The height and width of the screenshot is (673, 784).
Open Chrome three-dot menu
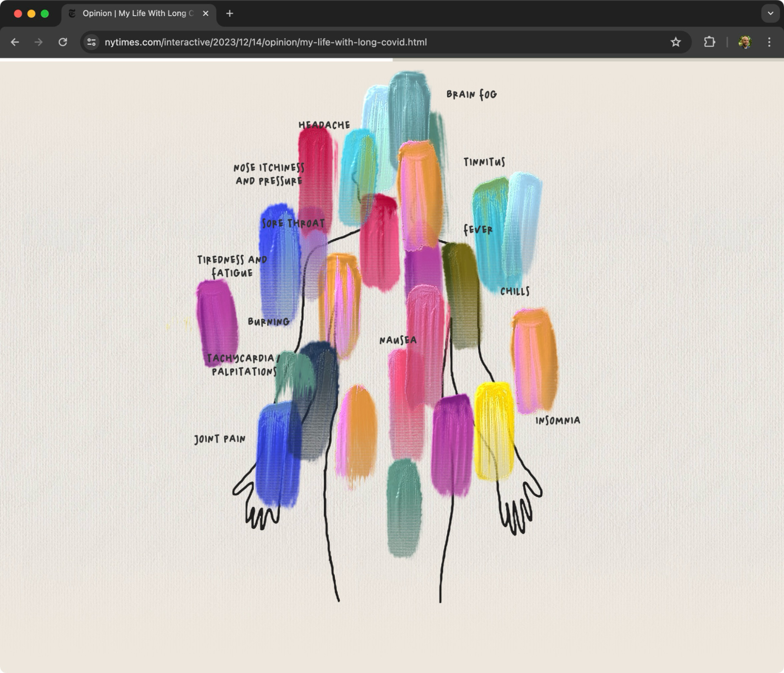click(769, 42)
